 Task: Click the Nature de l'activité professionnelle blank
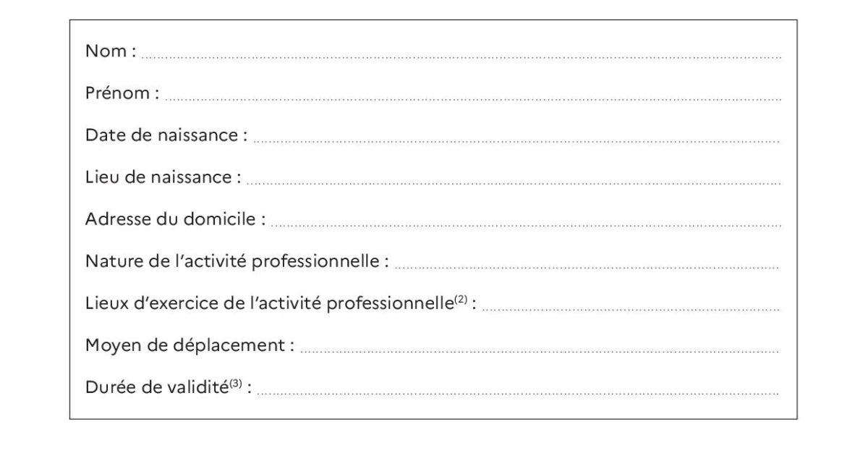pyautogui.click(x=587, y=268)
